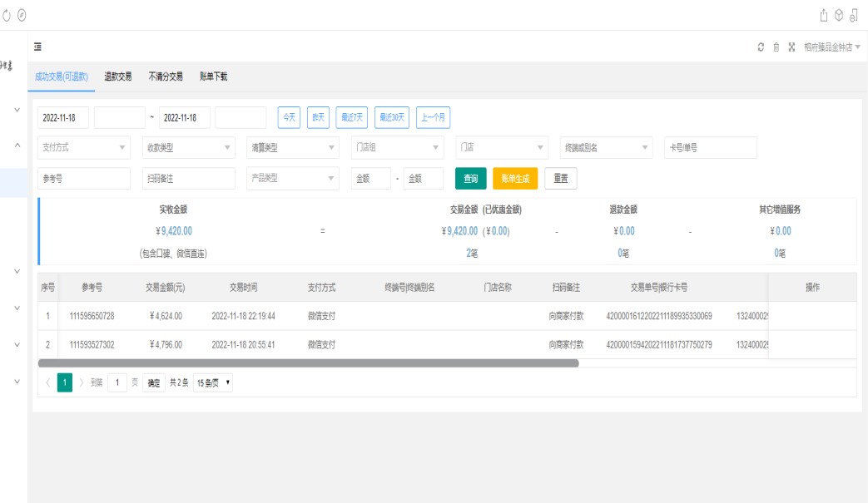The width and height of the screenshot is (868, 503).
Task: Click the share icon at top-right
Action: 824,15
